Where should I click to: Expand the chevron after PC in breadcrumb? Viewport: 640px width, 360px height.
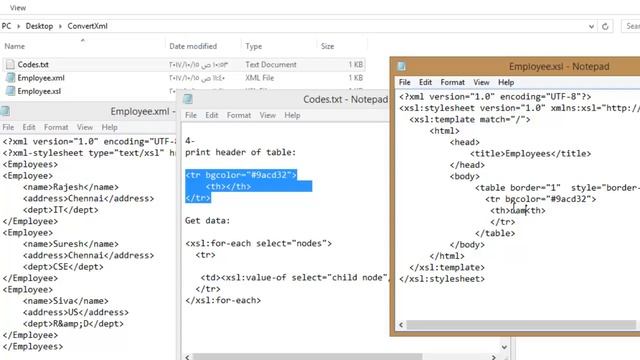(x=18, y=26)
